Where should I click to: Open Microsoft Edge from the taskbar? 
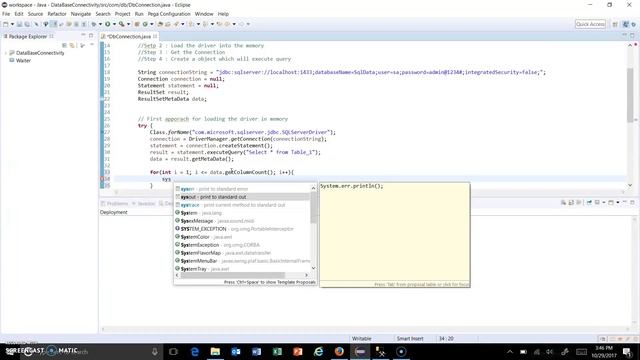tap(195, 351)
